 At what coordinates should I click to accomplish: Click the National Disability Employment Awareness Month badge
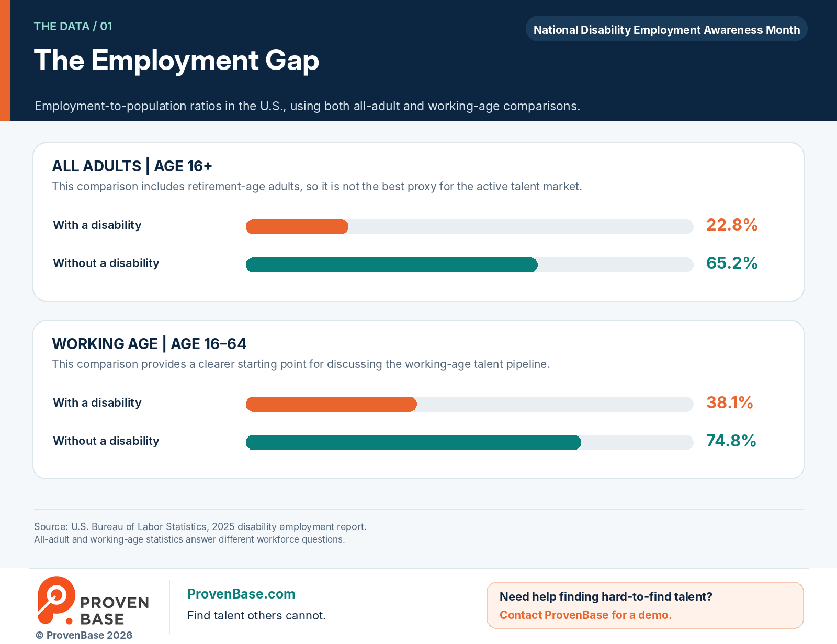(666, 29)
